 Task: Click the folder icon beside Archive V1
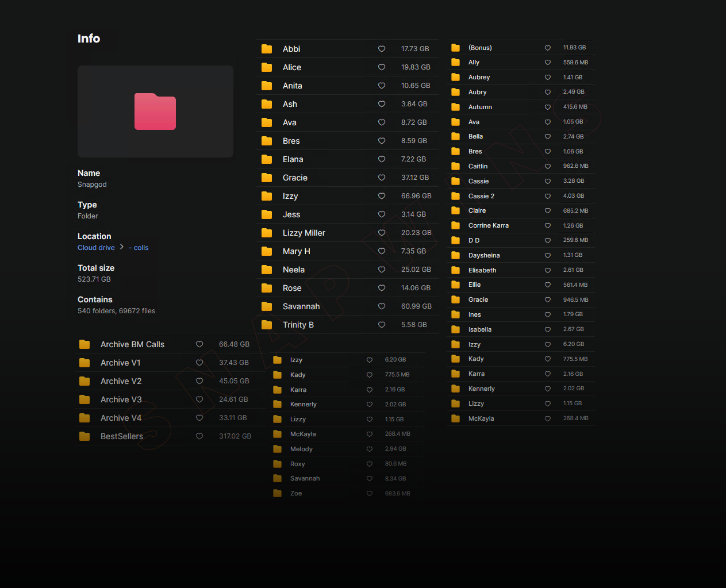point(84,363)
